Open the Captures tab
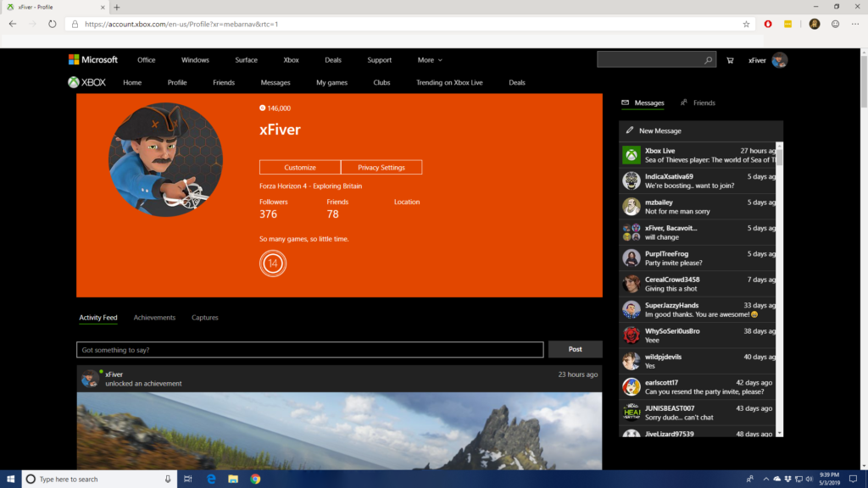The height and width of the screenshot is (488, 868). (204, 318)
